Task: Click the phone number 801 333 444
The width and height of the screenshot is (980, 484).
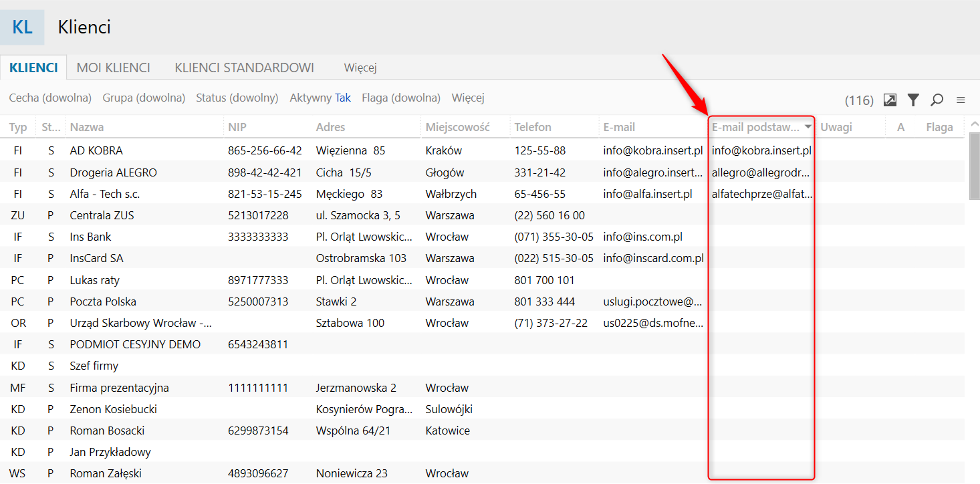Action: pos(545,301)
